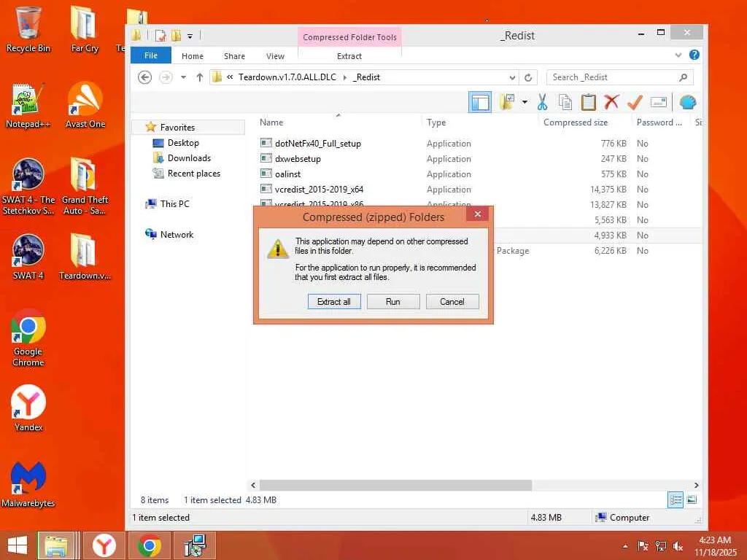
Task: Open the Avast One desktop shortcut
Action: pos(85,106)
